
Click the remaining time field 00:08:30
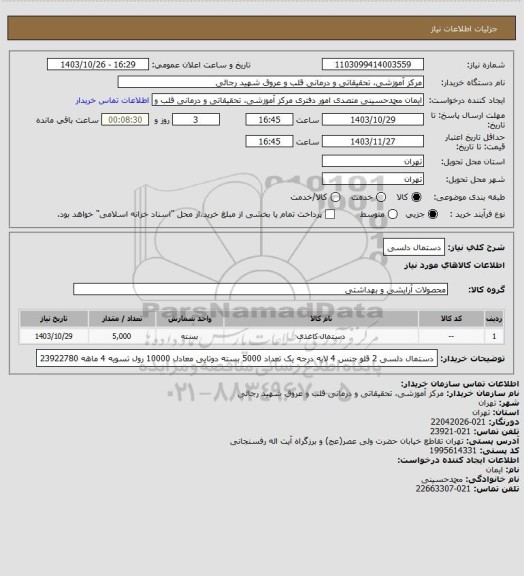click(x=125, y=119)
